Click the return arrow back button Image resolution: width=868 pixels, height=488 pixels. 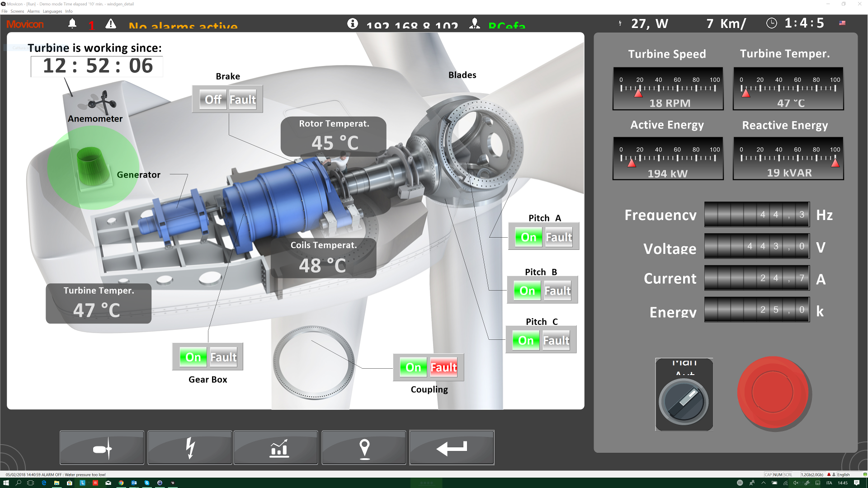(x=452, y=448)
